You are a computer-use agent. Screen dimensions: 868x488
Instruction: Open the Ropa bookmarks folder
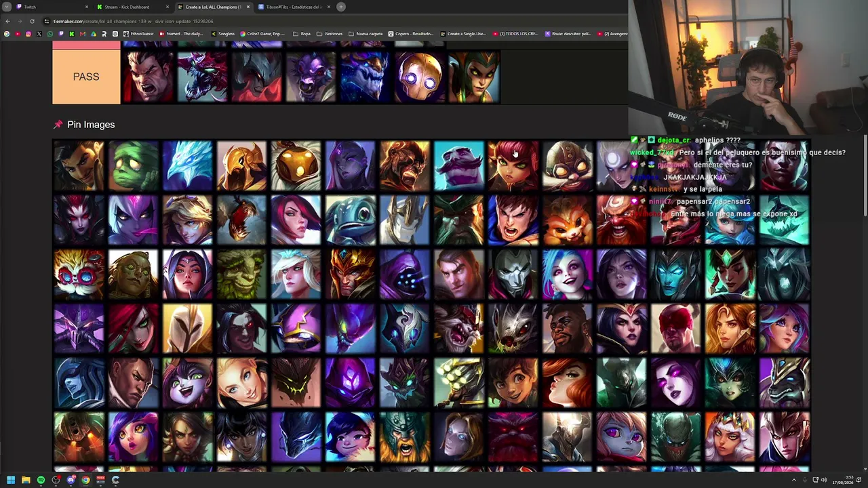(302, 34)
